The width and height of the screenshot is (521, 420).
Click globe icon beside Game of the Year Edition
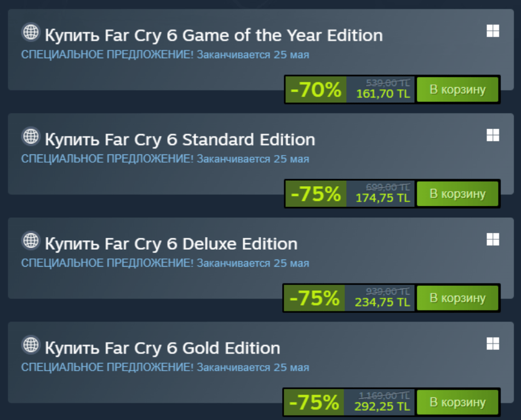pos(31,32)
